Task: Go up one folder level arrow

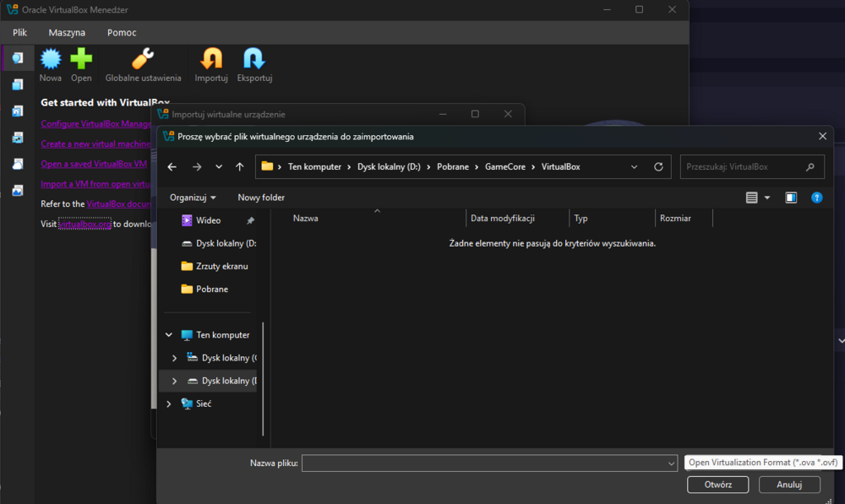Action: tap(240, 167)
